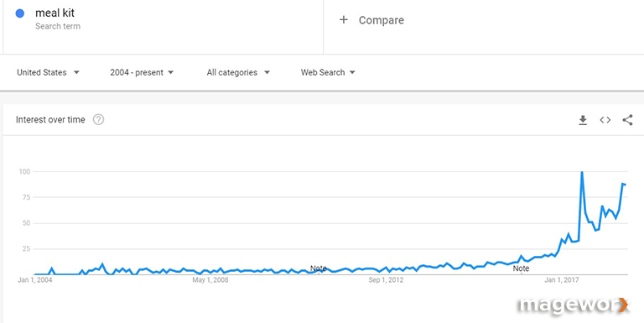
Task: Open the All categories dropdown
Action: pos(238,72)
